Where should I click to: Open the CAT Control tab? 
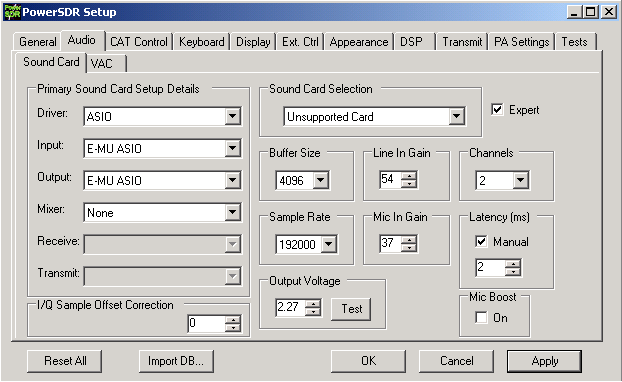tap(139, 42)
